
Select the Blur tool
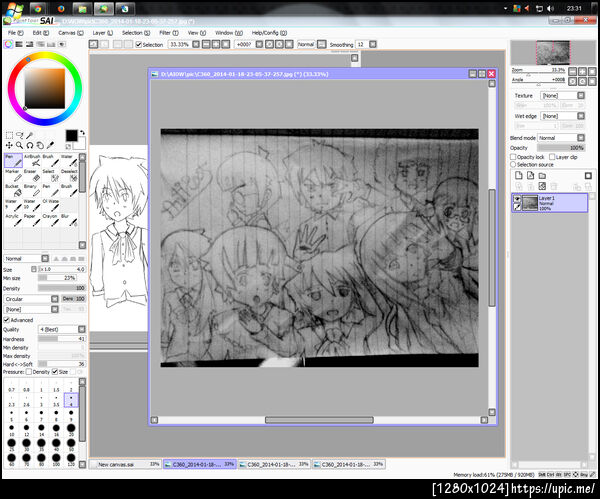(x=69, y=220)
